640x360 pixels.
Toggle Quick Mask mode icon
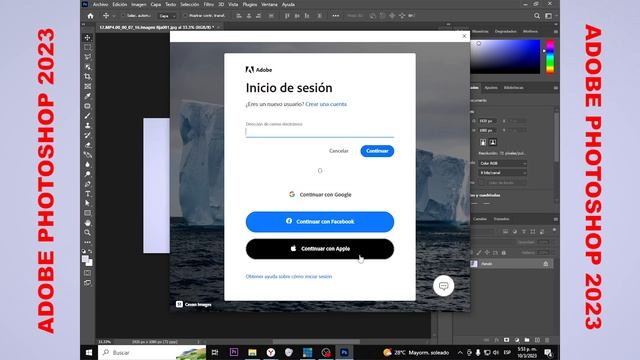click(x=87, y=273)
